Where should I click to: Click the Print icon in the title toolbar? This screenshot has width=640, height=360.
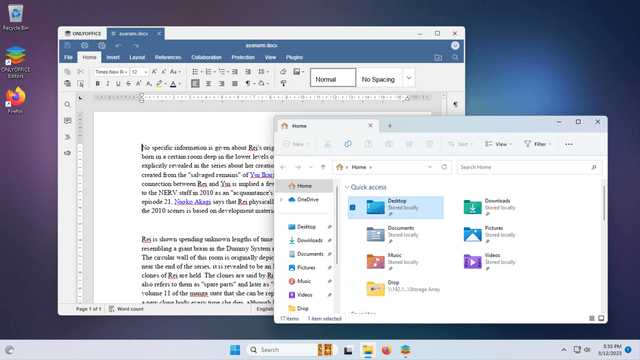point(84,45)
